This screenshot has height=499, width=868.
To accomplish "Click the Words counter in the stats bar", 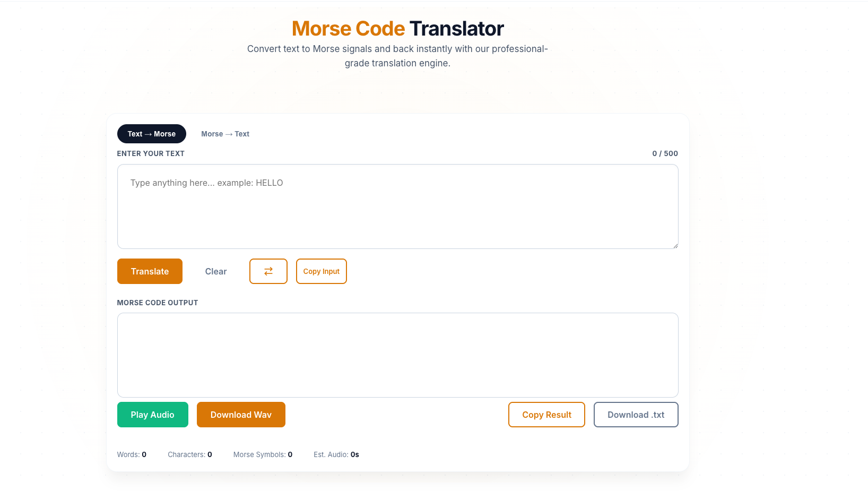I will [x=131, y=454].
